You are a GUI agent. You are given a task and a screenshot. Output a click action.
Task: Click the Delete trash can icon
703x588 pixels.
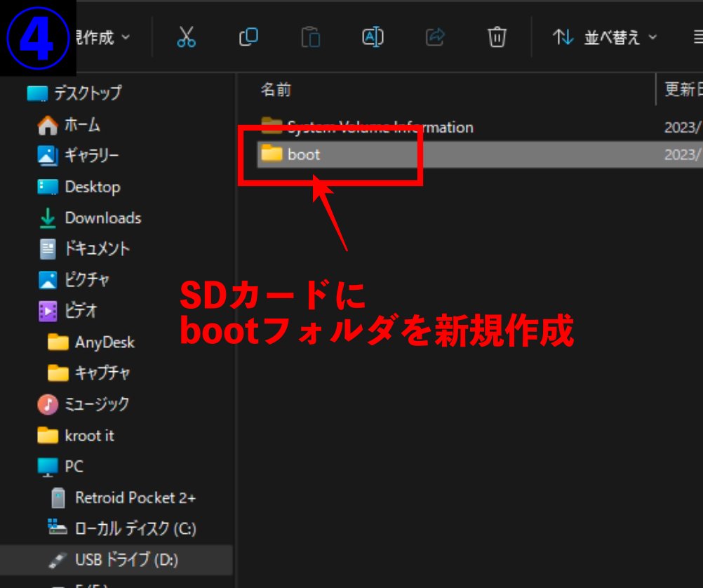[497, 36]
